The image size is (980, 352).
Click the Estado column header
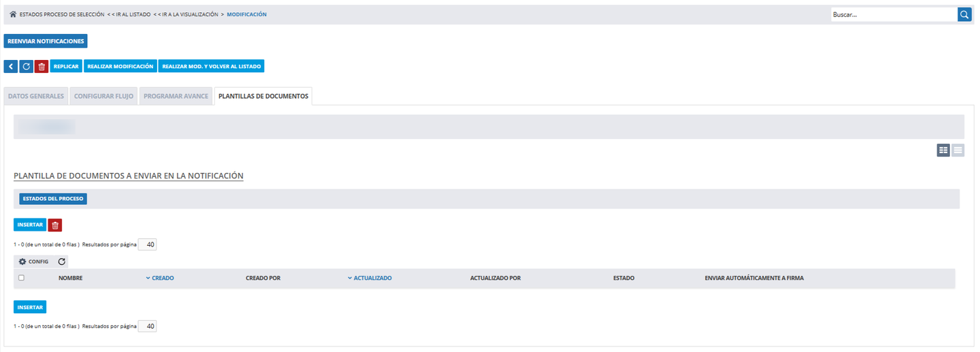click(x=623, y=278)
